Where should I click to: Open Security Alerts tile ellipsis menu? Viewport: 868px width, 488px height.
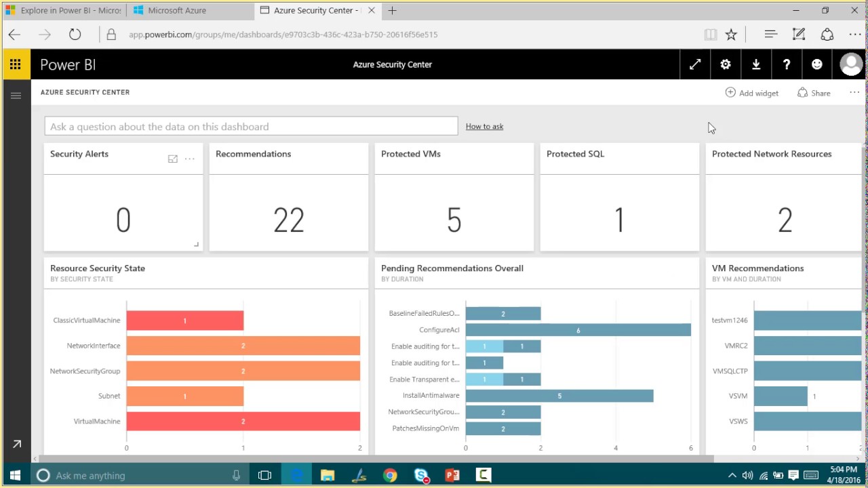190,159
